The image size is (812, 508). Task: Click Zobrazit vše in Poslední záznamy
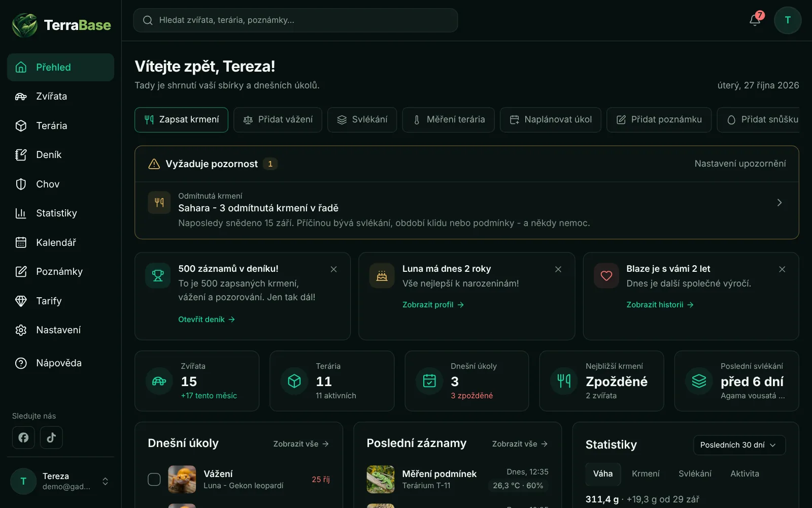pos(520,444)
